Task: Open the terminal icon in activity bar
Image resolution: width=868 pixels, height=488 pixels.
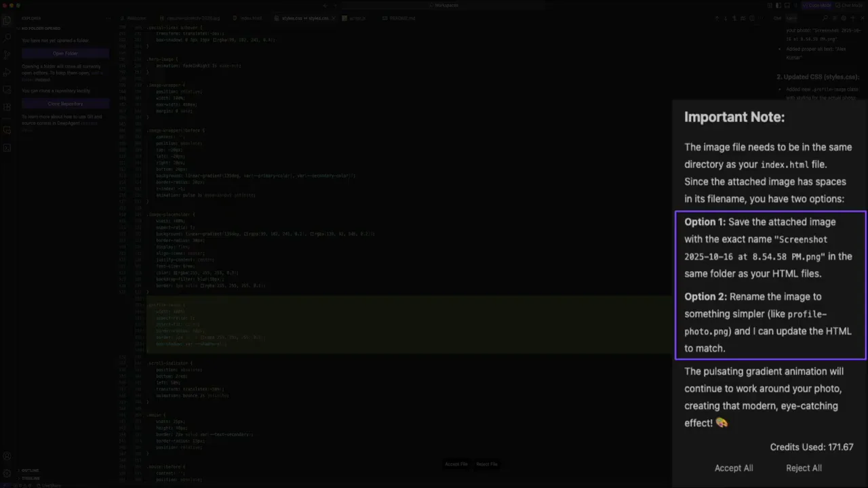Action: point(7,148)
